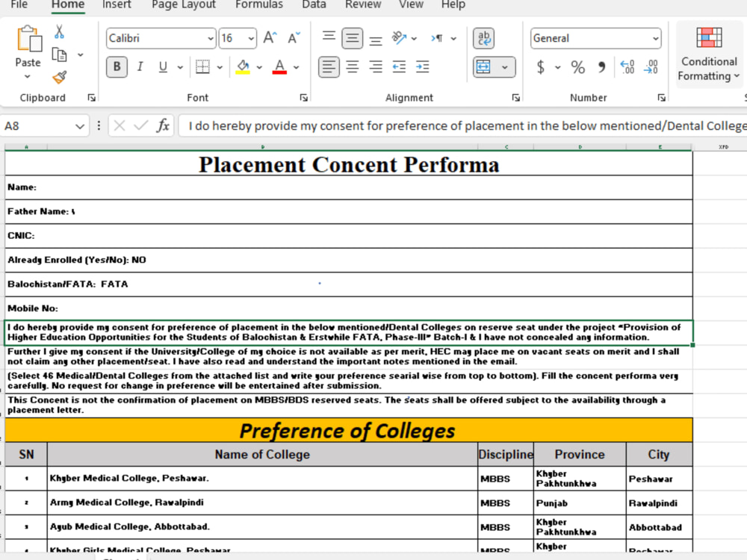This screenshot has width=747, height=560.
Task: Open the borders dropdown arrow
Action: tap(220, 67)
